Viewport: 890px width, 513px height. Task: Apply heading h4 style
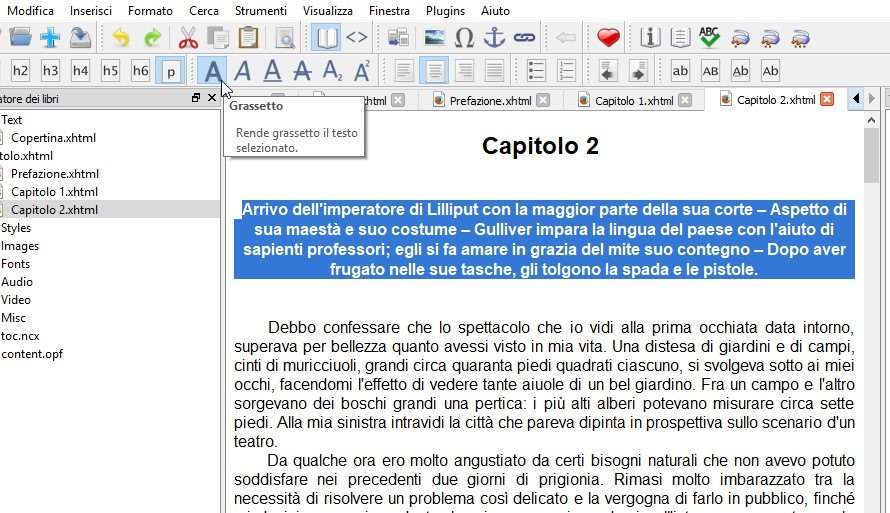click(81, 71)
